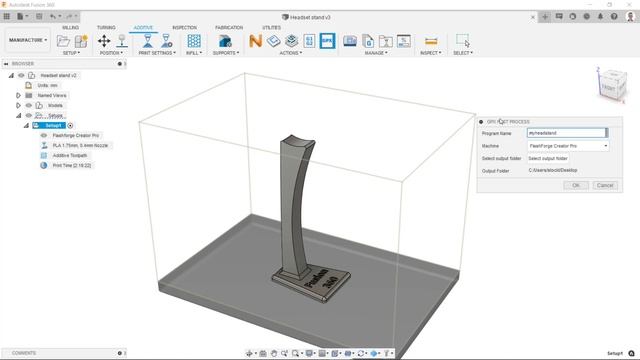The height and width of the screenshot is (360, 640).
Task: Select the print settings nozzle icon
Action: pos(148,41)
